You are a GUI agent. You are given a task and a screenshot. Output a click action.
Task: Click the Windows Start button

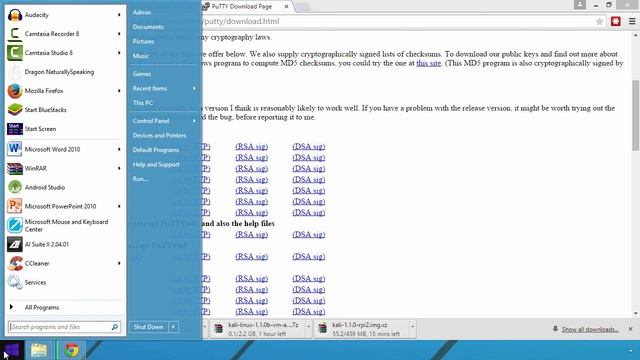12,350
